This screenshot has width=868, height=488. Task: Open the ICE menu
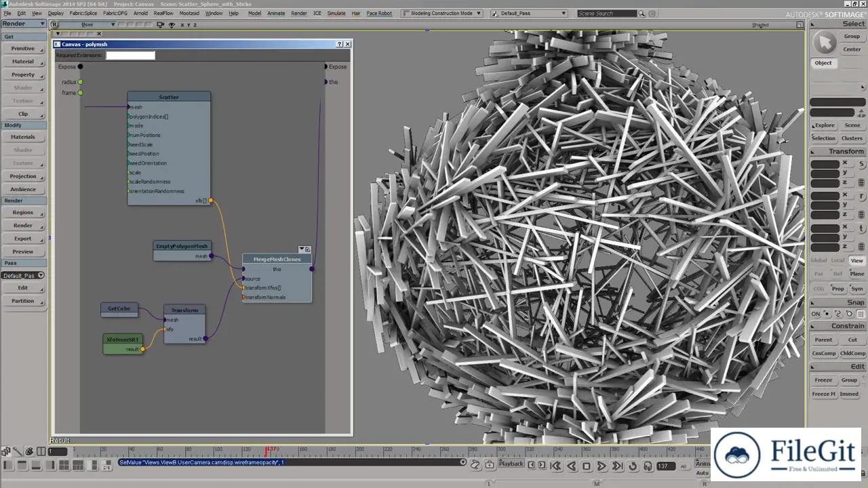pos(317,13)
